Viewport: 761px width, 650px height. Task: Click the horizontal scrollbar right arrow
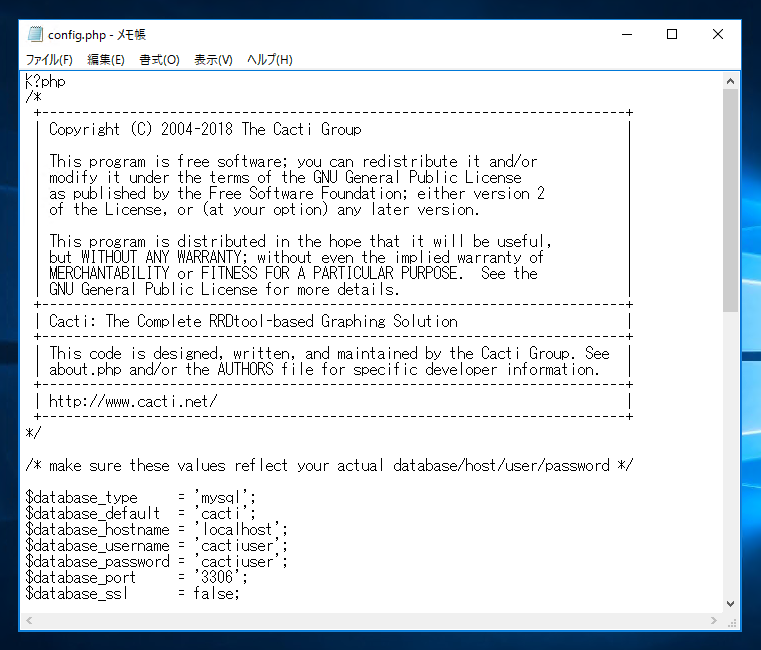(713, 620)
